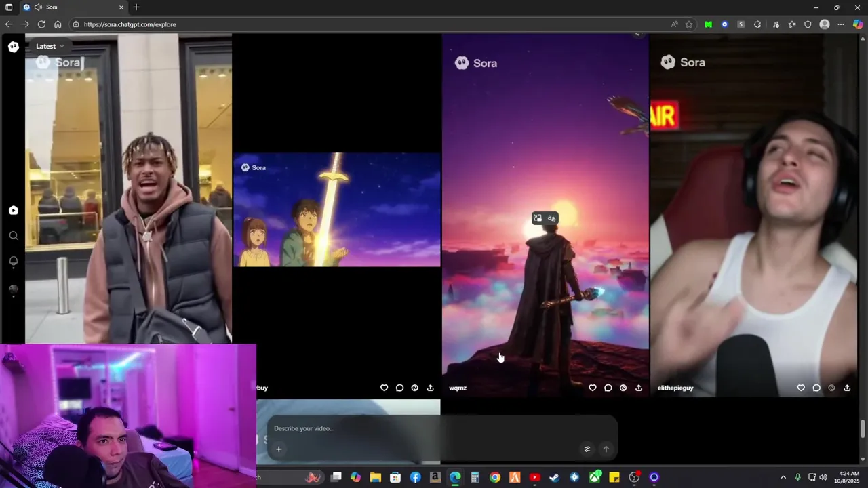The width and height of the screenshot is (868, 488).
Task: Open a new browser tab
Action: [136, 7]
